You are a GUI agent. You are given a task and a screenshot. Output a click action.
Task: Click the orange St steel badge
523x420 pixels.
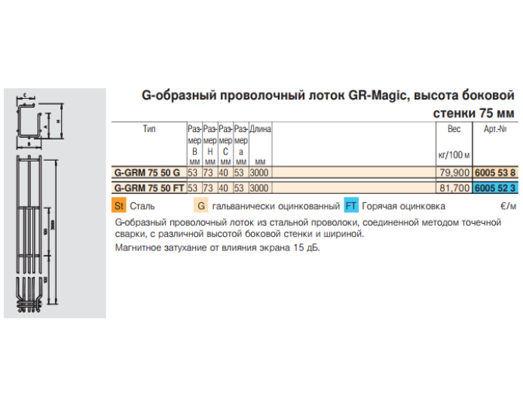118,206
